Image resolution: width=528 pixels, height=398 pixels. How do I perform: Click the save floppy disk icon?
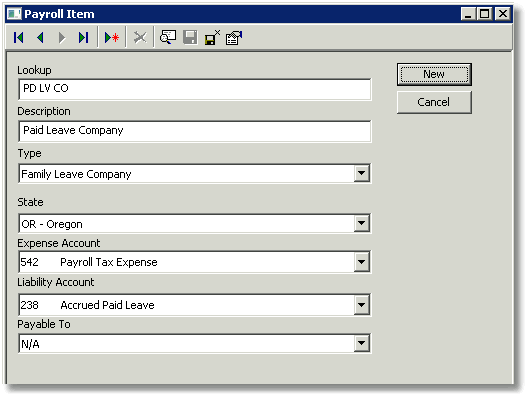coord(190,37)
